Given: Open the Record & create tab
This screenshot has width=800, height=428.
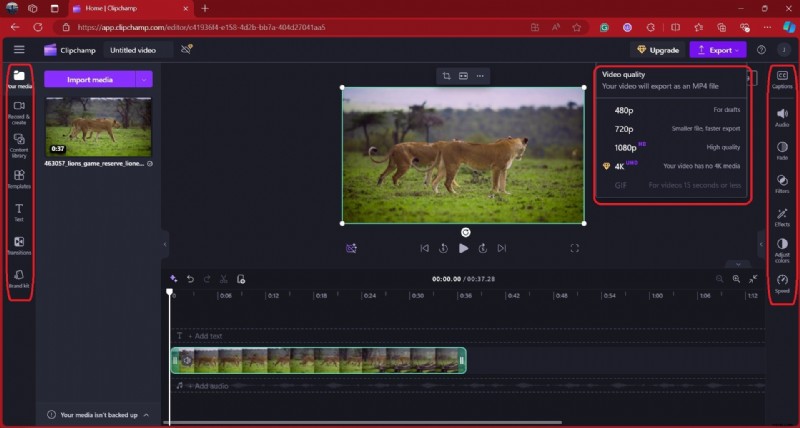Looking at the screenshot, I should 19,112.
